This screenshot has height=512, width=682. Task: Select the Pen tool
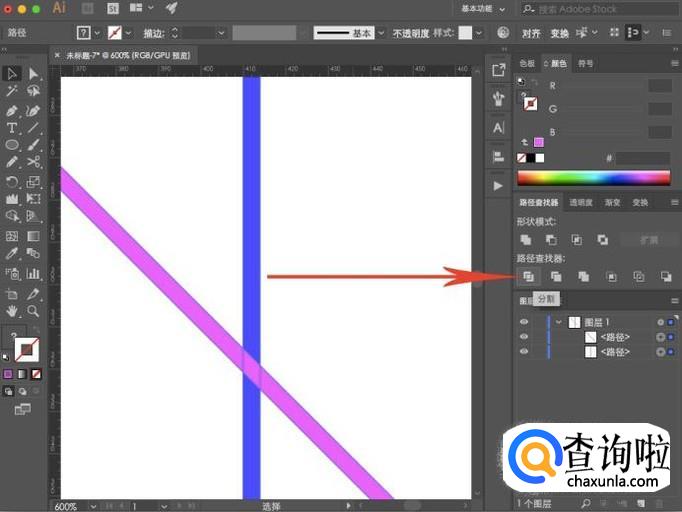click(x=12, y=110)
